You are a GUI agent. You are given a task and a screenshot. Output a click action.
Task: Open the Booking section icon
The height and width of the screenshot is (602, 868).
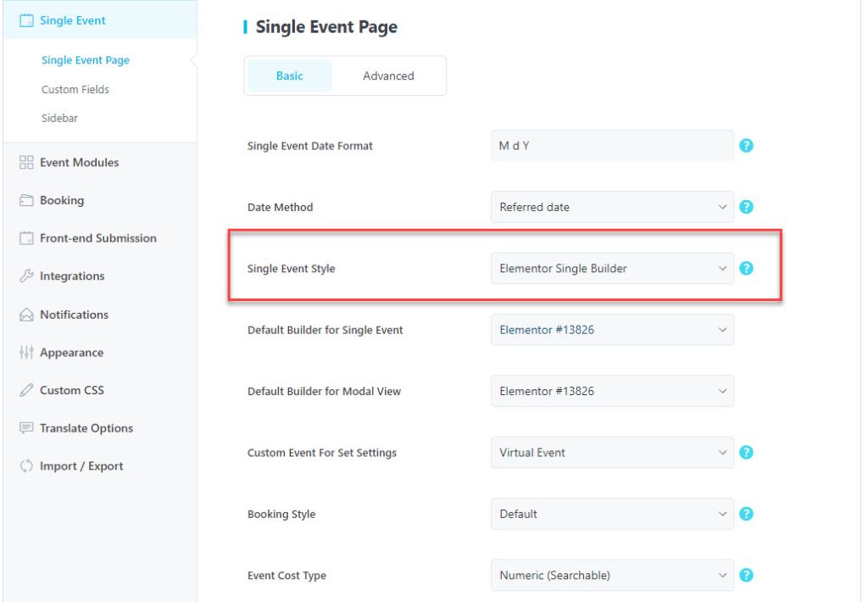[26, 200]
